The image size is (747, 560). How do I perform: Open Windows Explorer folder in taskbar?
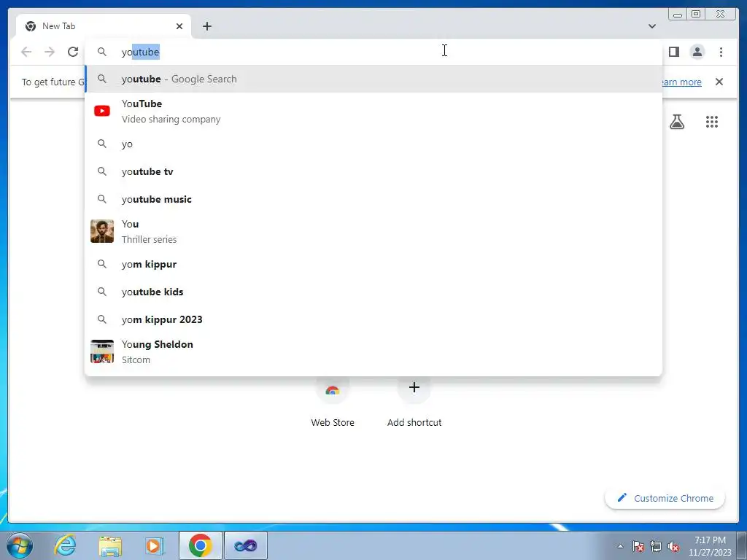pos(110,545)
